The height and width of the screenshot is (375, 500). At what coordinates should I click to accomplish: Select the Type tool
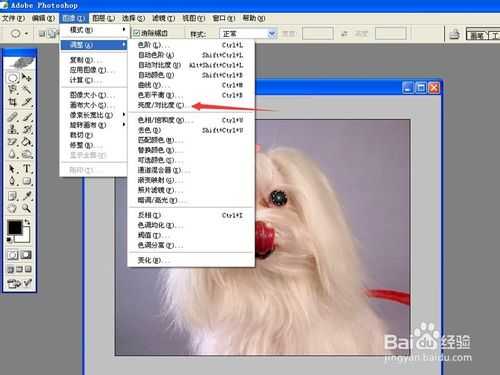[27, 169]
